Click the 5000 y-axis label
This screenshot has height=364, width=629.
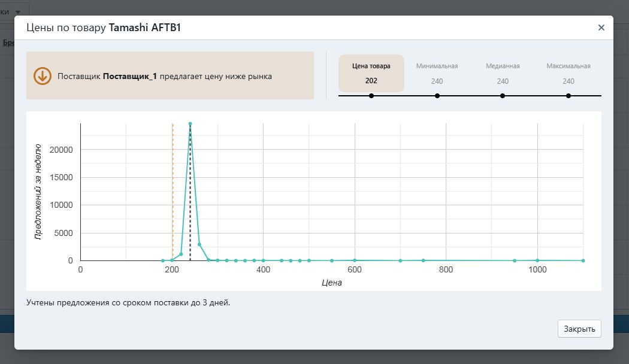point(63,233)
